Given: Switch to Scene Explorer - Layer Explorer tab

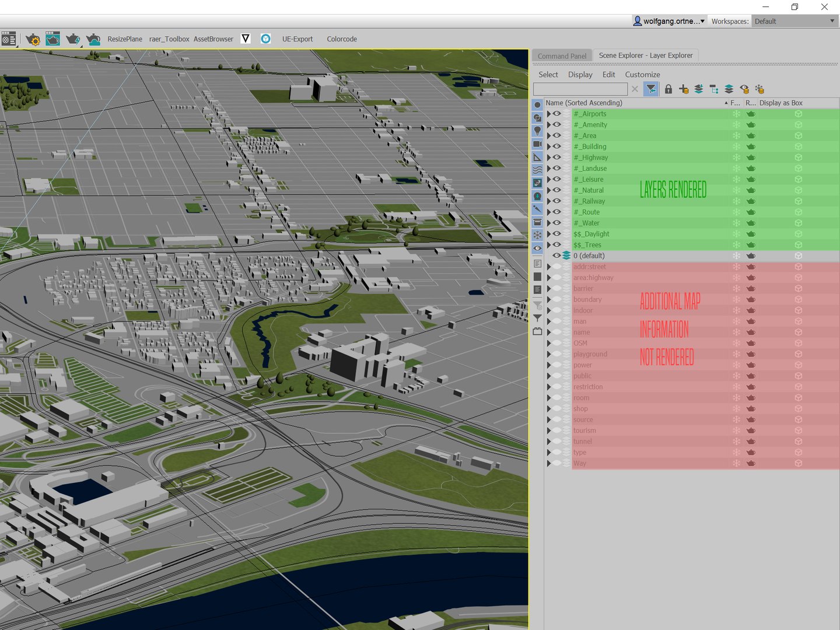Looking at the screenshot, I should tap(646, 55).
